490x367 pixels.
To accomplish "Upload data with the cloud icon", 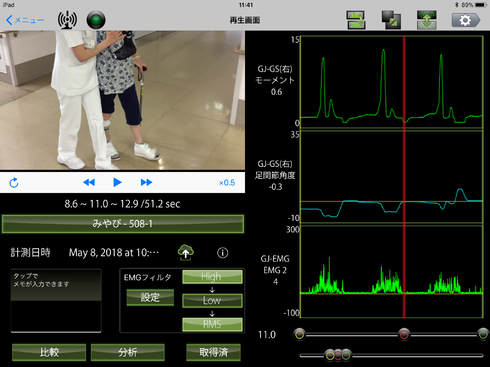I will click(x=186, y=252).
